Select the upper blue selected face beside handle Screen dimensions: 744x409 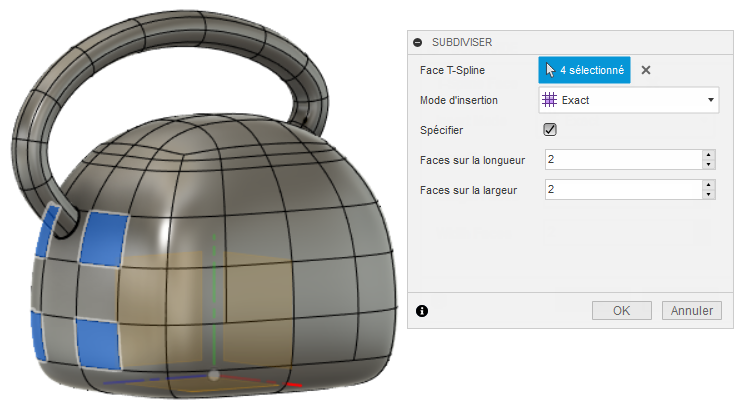103,239
